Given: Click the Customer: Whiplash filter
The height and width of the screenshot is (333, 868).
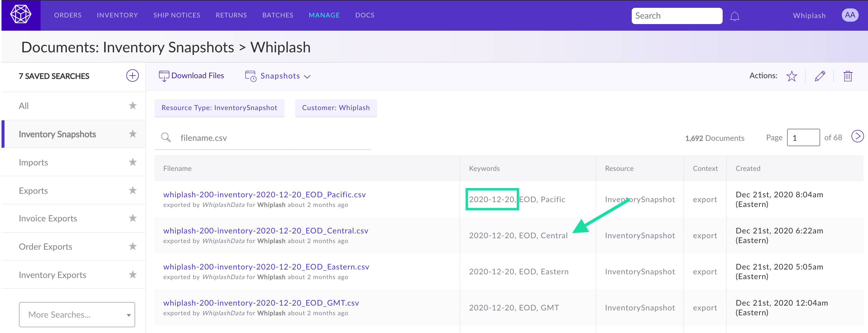Looking at the screenshot, I should coord(336,108).
